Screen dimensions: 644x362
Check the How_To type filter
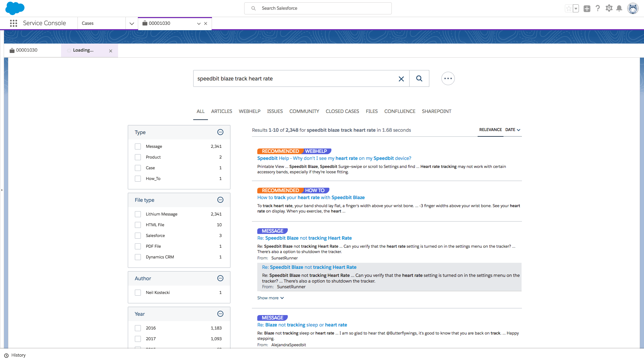[138, 179]
